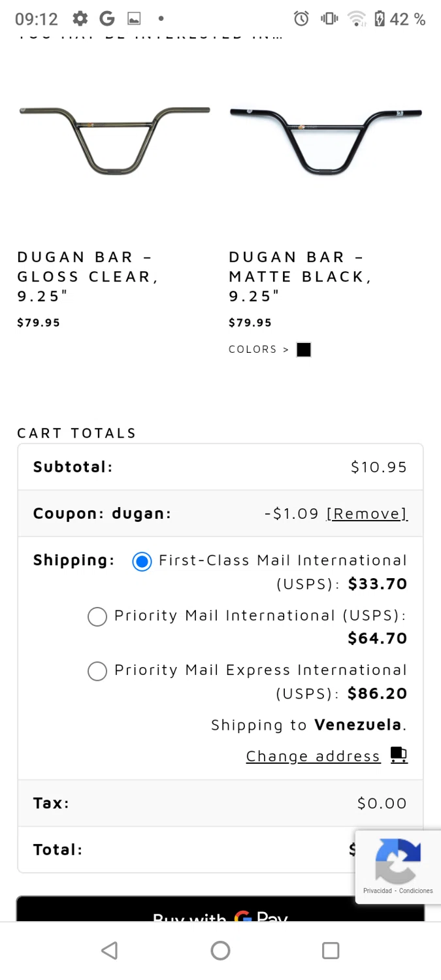Click Change address link
Image resolution: width=441 pixels, height=980 pixels.
tap(313, 756)
